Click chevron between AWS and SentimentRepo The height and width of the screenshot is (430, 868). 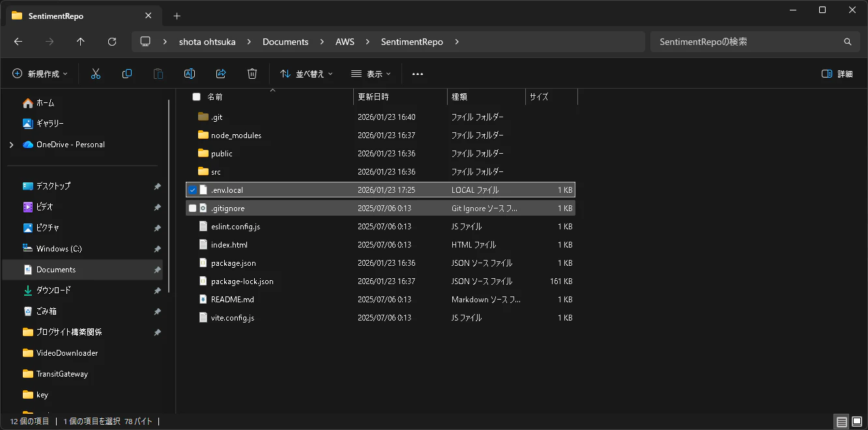coord(368,42)
